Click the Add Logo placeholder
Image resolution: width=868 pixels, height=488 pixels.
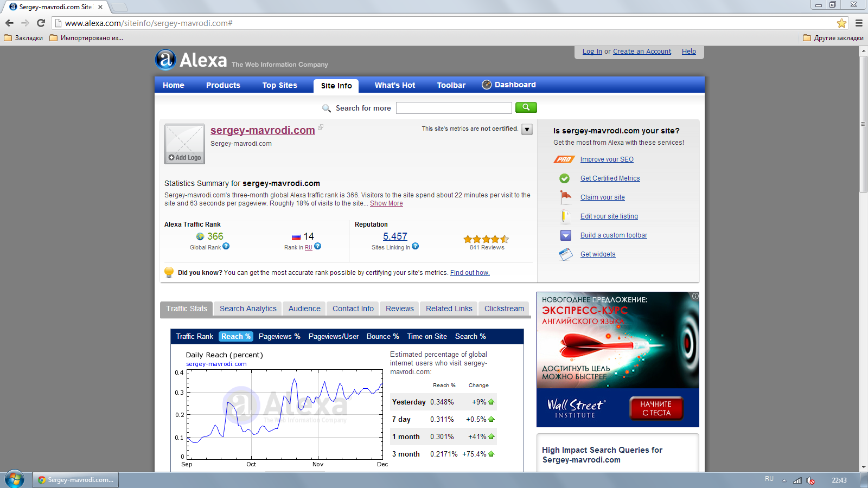[184, 144]
